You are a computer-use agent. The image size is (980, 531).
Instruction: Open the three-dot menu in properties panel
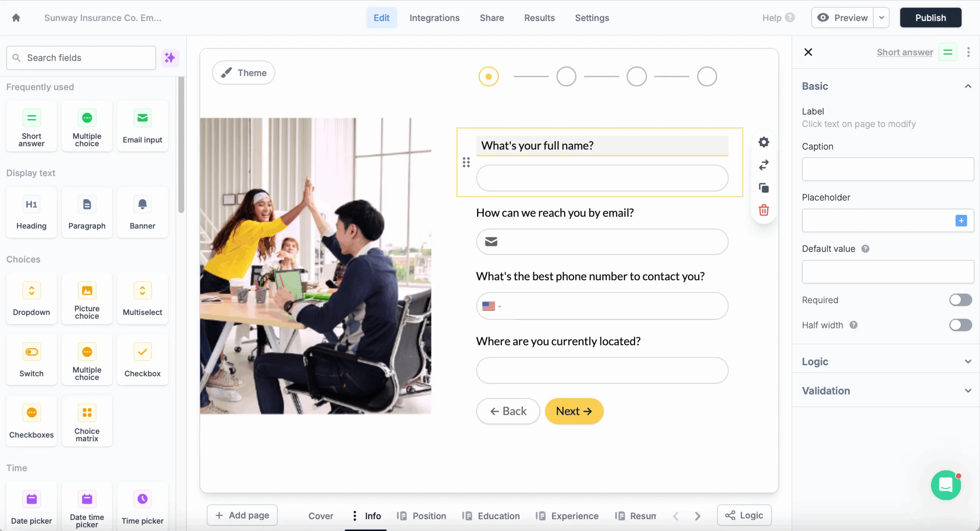[968, 52]
